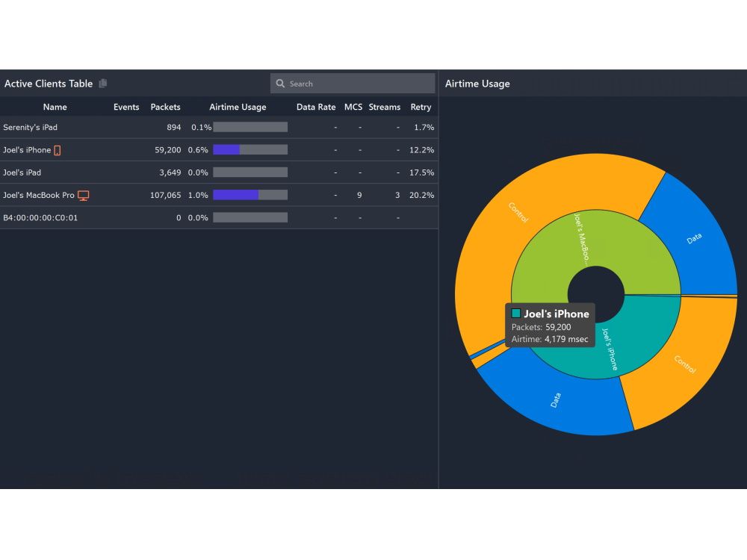Click the 1.0% airtime value for MacBook Pro

[x=198, y=195]
